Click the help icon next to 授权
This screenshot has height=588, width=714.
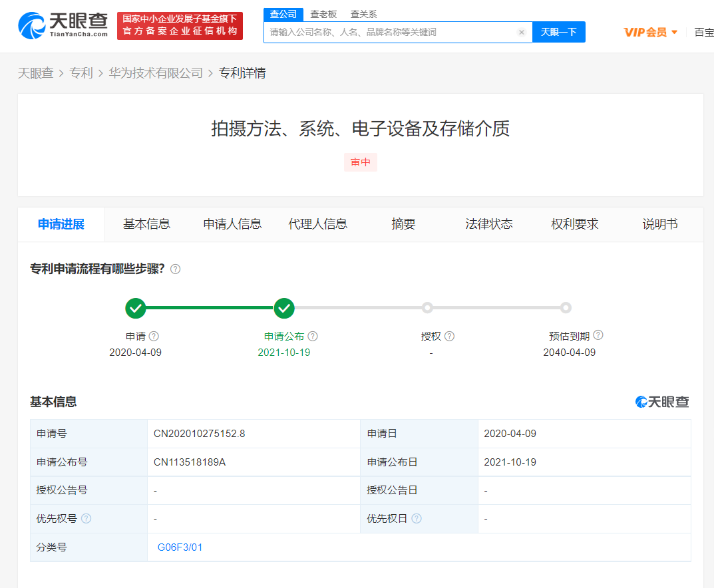point(450,337)
